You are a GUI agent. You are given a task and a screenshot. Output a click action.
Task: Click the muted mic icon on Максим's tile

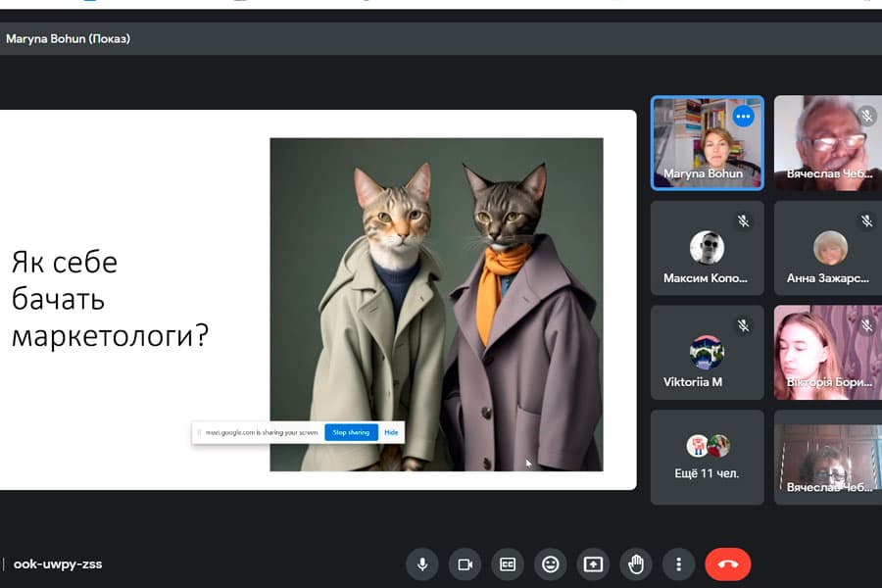[743, 221]
